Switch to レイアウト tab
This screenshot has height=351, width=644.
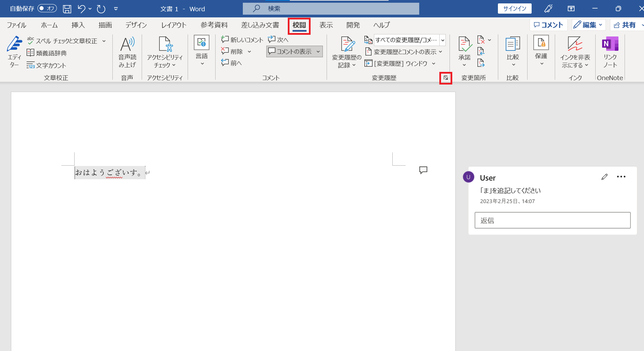[x=174, y=25]
